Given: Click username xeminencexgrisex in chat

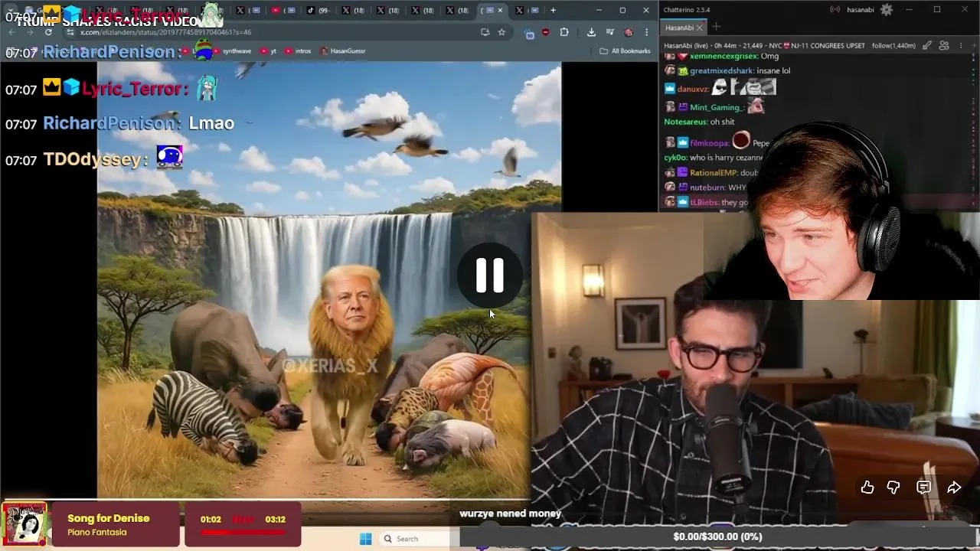Looking at the screenshot, I should (x=724, y=56).
